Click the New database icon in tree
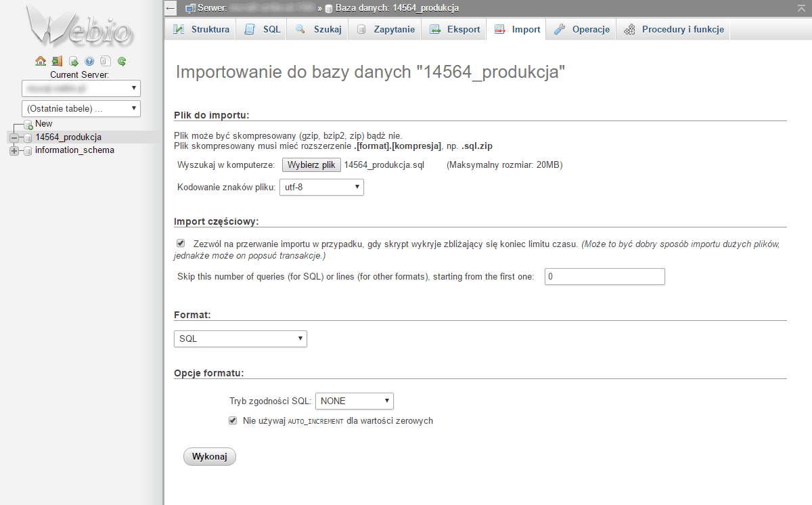 pos(28,125)
